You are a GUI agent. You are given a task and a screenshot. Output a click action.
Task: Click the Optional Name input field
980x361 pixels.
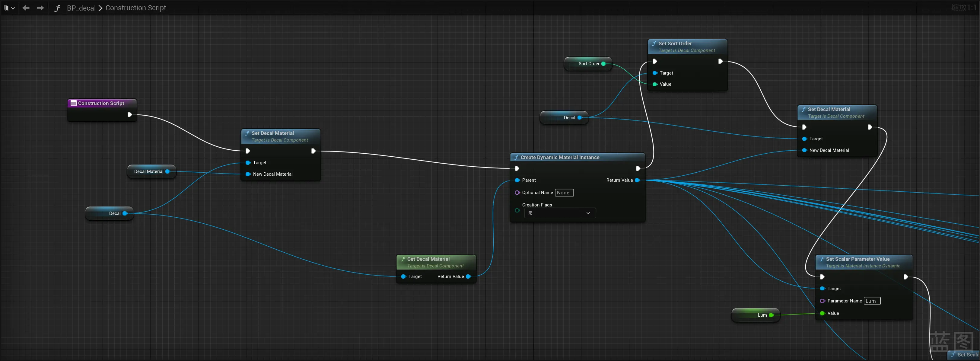564,193
